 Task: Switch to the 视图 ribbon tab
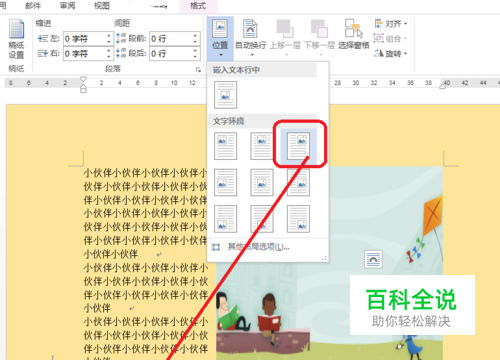click(102, 6)
